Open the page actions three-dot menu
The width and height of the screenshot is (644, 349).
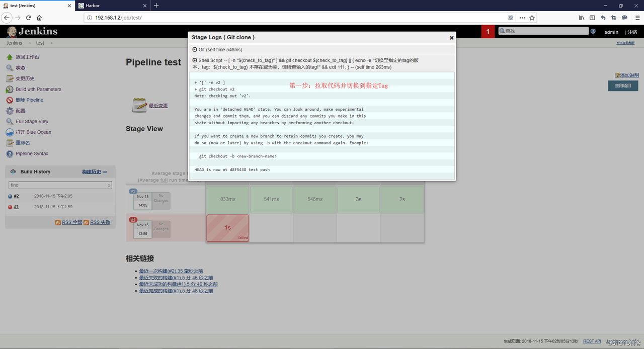(x=522, y=18)
